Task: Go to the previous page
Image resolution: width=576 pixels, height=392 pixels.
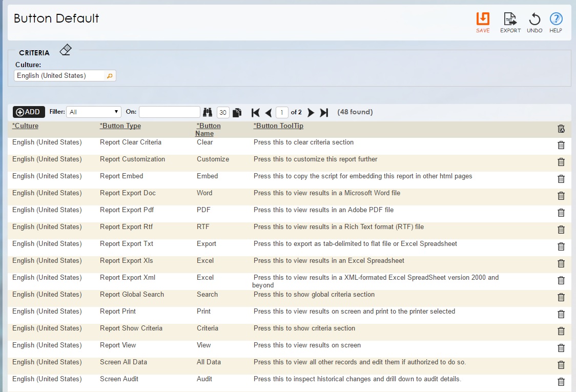Action: point(269,112)
